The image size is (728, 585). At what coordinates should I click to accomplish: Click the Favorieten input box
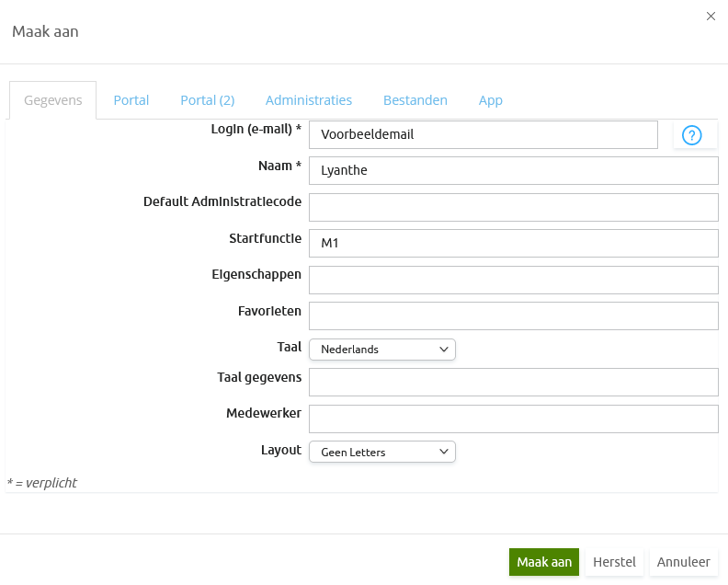[513, 315]
